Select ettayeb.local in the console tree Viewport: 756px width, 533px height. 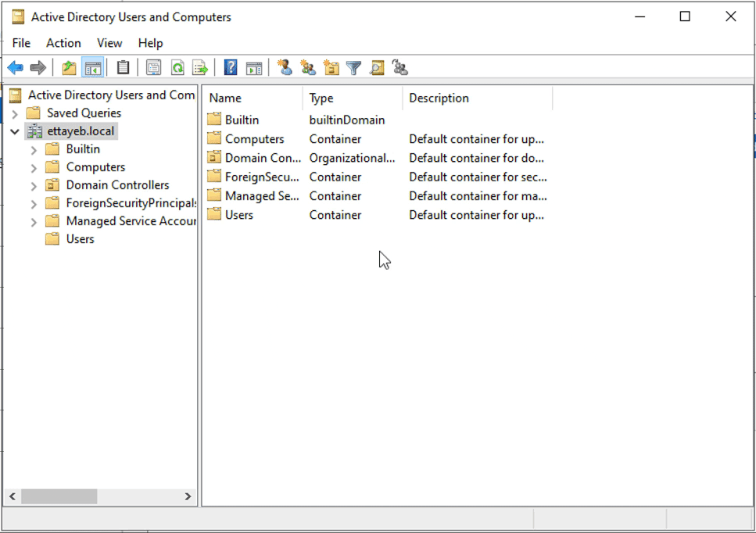coord(81,131)
